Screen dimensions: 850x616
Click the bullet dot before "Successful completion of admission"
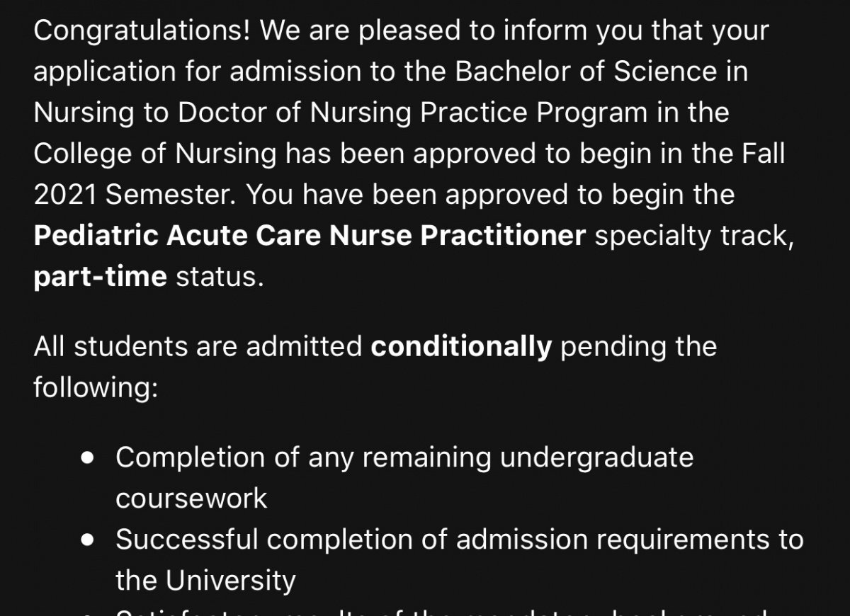click(x=88, y=540)
